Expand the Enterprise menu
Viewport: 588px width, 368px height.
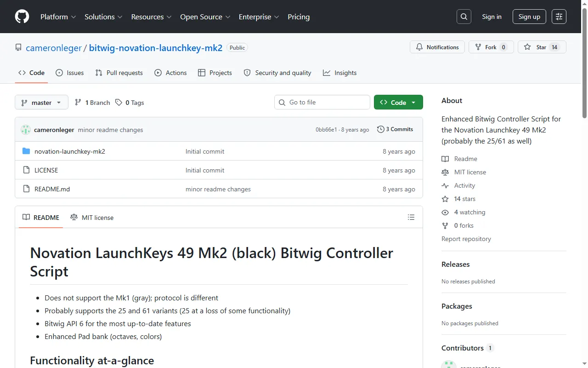259,17
